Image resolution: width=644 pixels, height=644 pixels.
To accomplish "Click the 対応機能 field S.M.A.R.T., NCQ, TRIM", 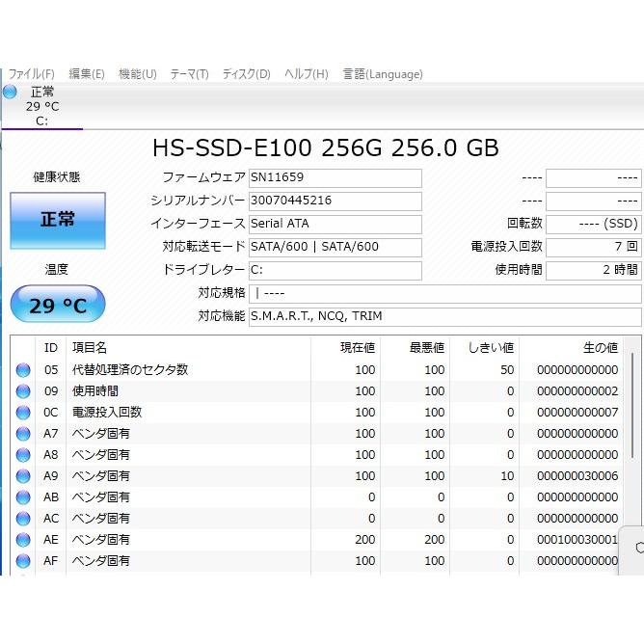I will pyautogui.click(x=445, y=316).
